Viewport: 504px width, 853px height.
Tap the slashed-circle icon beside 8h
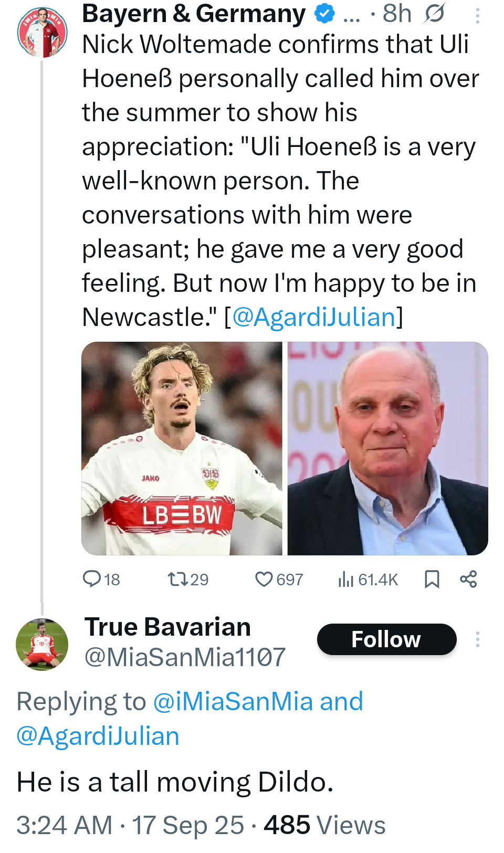point(435,14)
